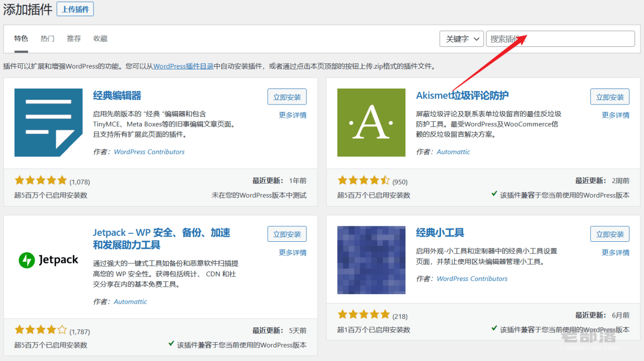Open Automattic author link under Akismet
This screenshot has height=361, width=644.
pyautogui.click(x=453, y=152)
